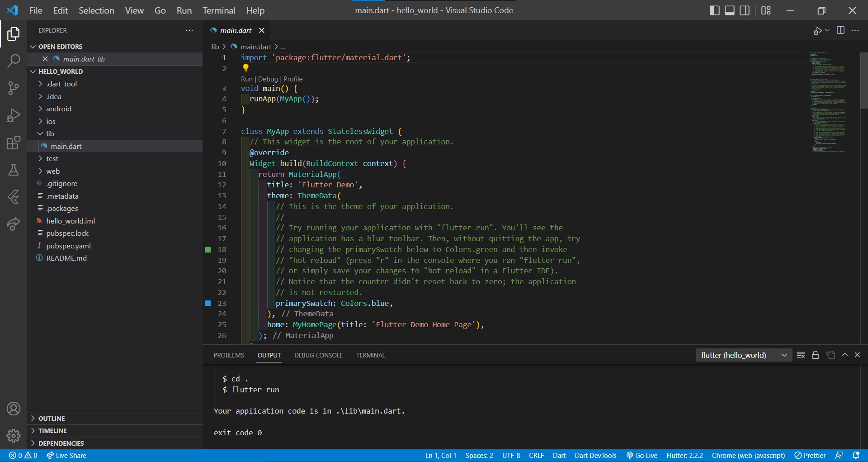This screenshot has height=462, width=868.
Task: Close main.dart in Open Editors list
Action: pyautogui.click(x=45, y=59)
